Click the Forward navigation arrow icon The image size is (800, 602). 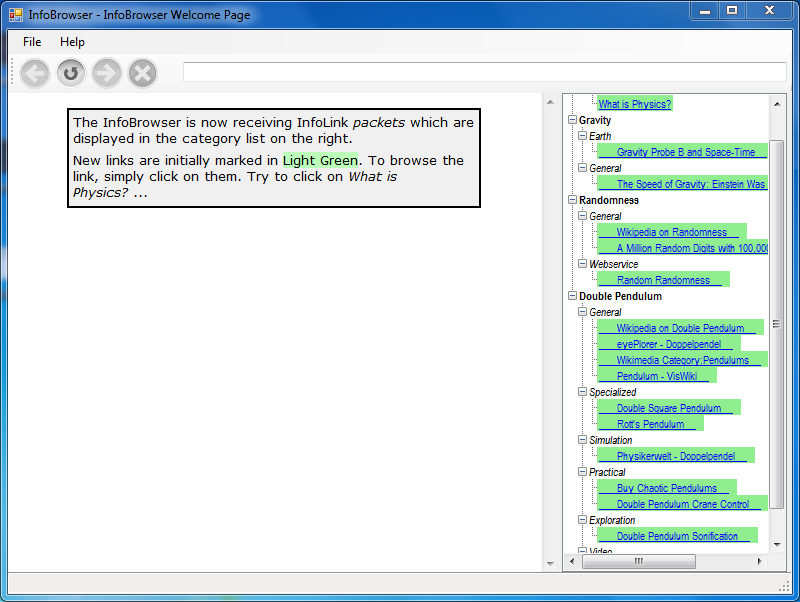[107, 73]
